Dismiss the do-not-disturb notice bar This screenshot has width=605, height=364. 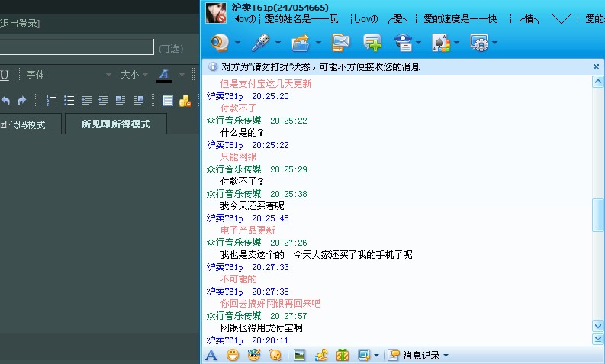[596, 67]
